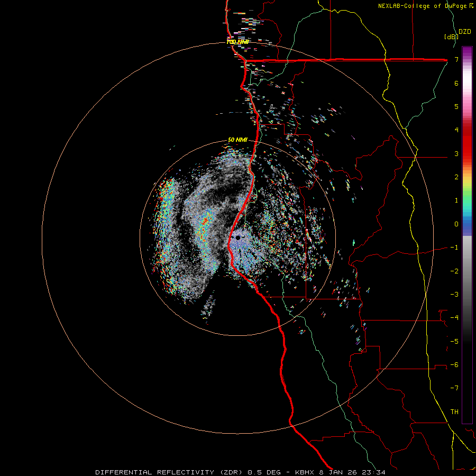476x476 pixels.
Task: Select the "4" value on the color scale
Action: click(x=456, y=130)
